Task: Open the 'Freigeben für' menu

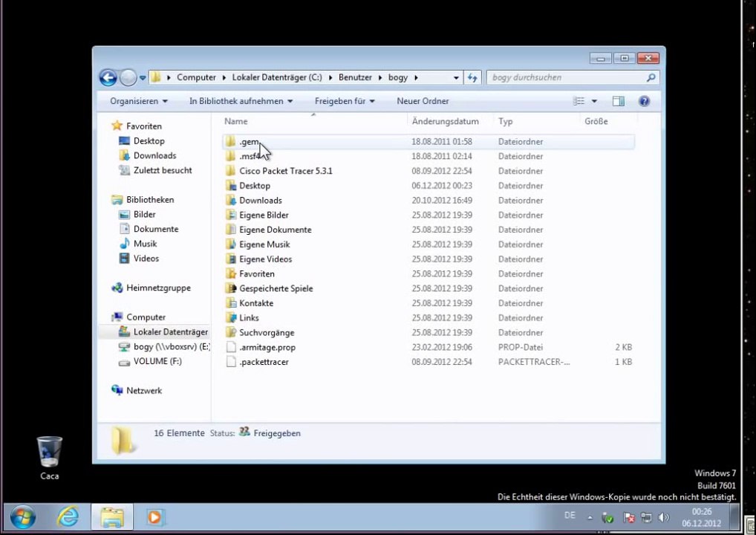Action: 345,101
